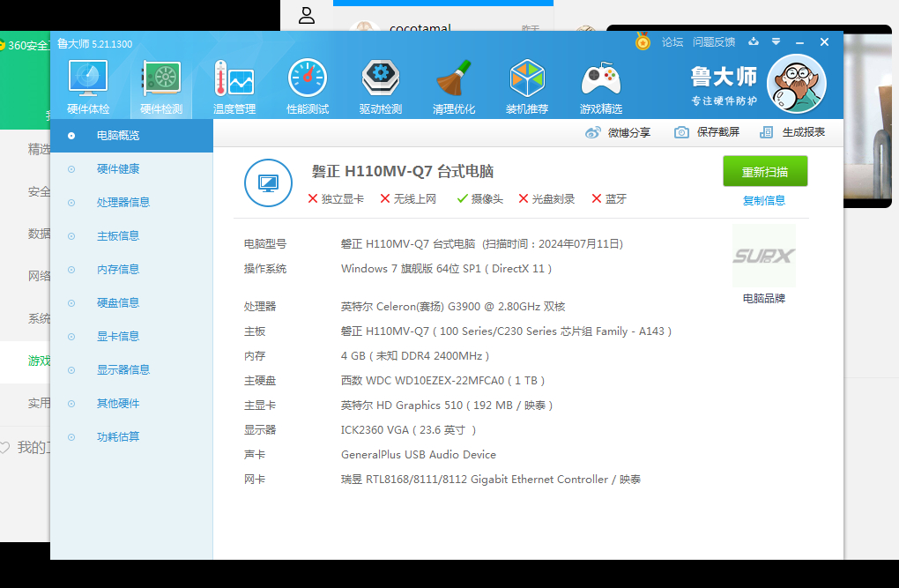Minimize the 鲁大师 window

(x=799, y=42)
